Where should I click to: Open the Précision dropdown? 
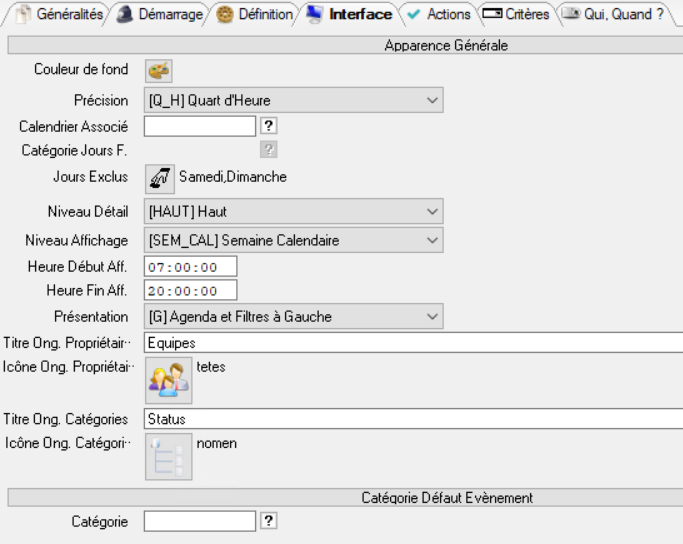293,100
